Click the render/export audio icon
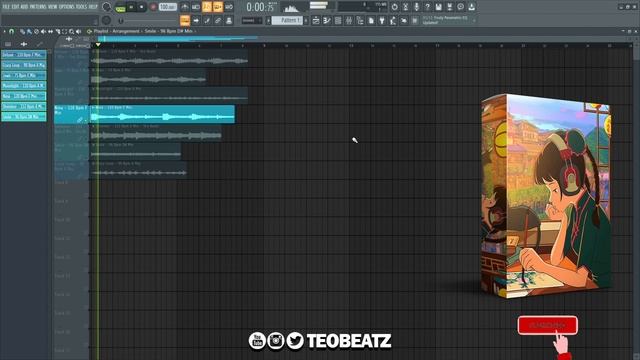 (449, 7)
